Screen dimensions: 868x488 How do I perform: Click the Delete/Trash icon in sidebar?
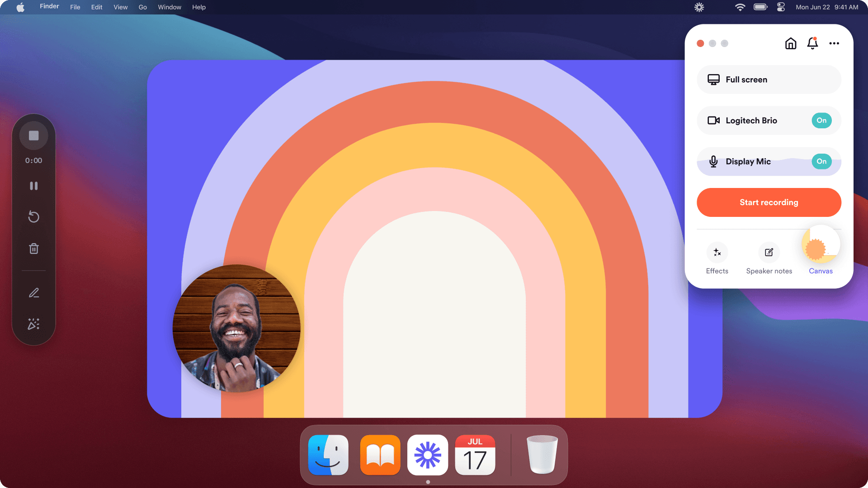click(34, 249)
